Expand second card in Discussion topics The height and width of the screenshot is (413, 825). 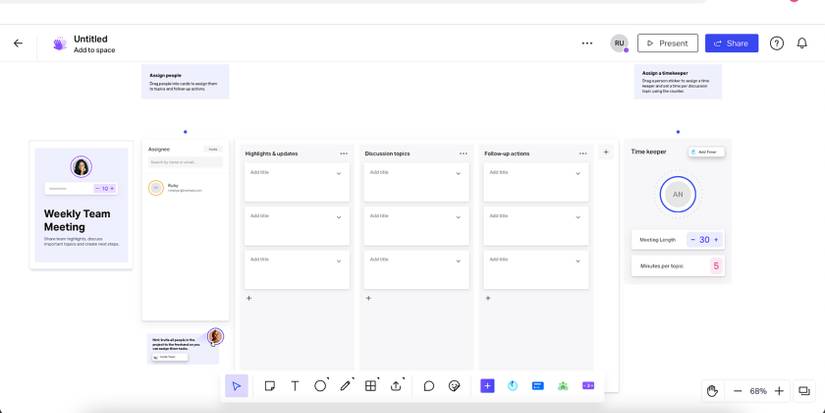point(458,217)
